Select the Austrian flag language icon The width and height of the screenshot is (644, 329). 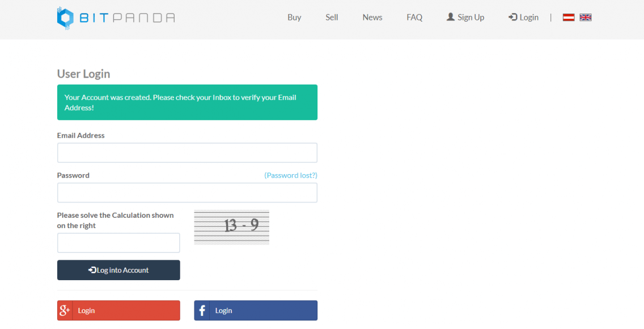(x=568, y=17)
